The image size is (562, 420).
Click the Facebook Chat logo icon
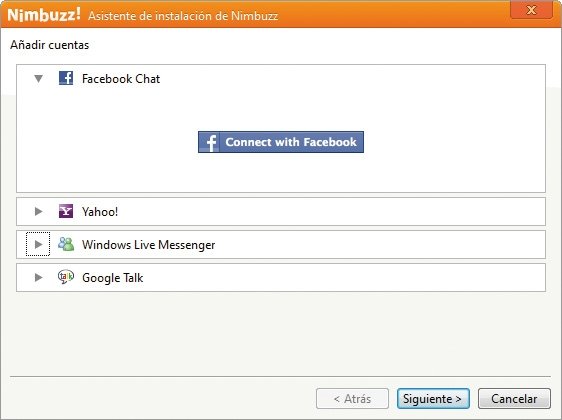[66, 78]
